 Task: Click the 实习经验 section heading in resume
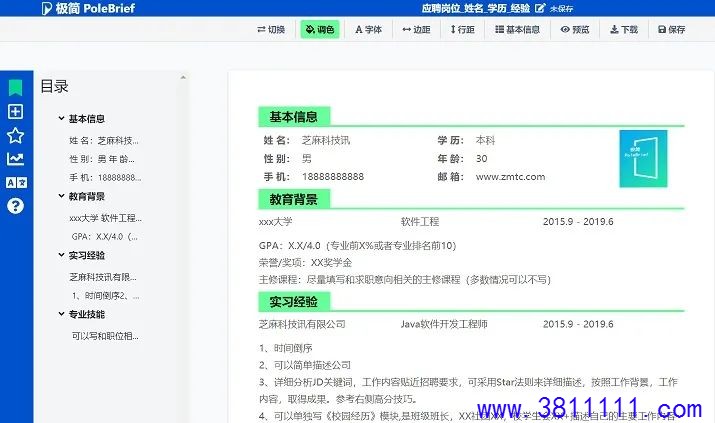[294, 302]
